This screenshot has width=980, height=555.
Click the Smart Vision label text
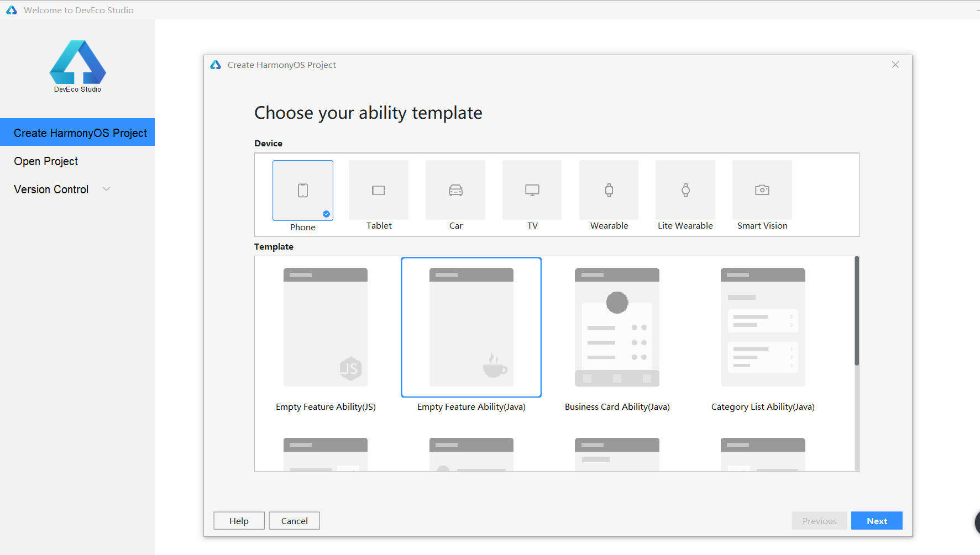[762, 226]
